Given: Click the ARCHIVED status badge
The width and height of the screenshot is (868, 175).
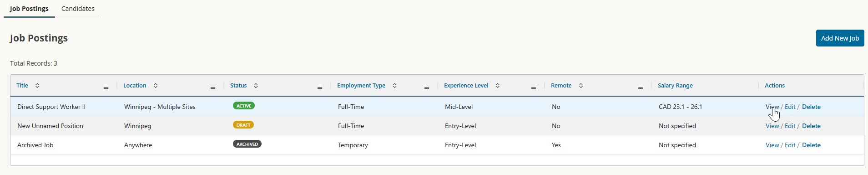Looking at the screenshot, I should pyautogui.click(x=247, y=144).
